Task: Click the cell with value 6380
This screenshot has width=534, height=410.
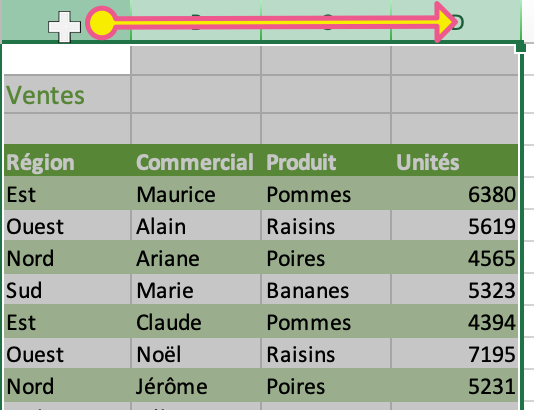Action: tap(455, 193)
